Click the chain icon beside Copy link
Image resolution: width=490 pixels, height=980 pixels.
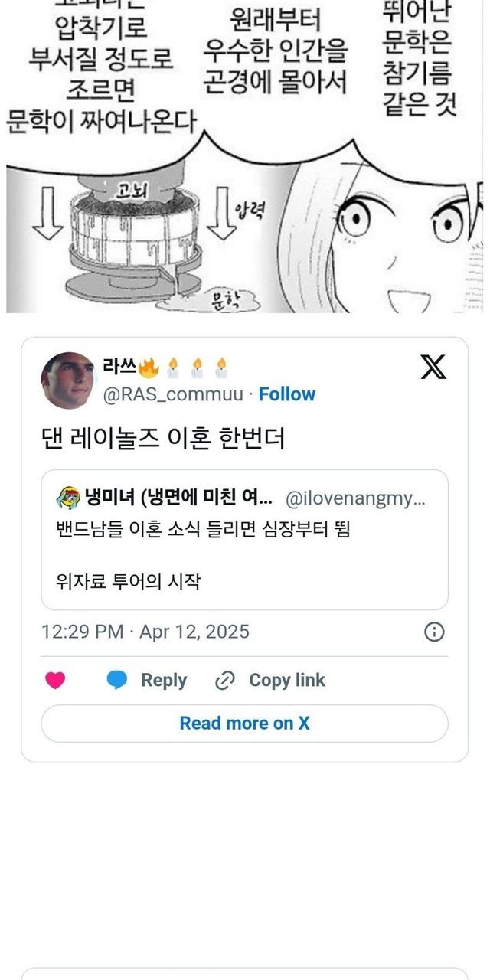224,681
